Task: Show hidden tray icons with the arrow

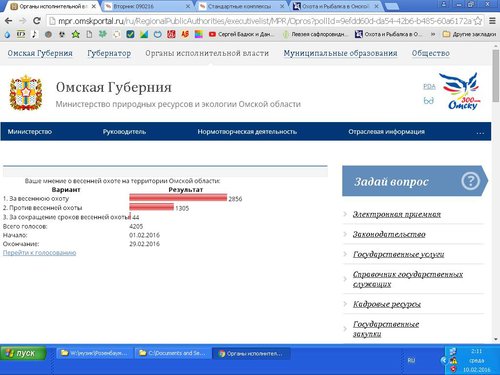Action: tap(444, 360)
